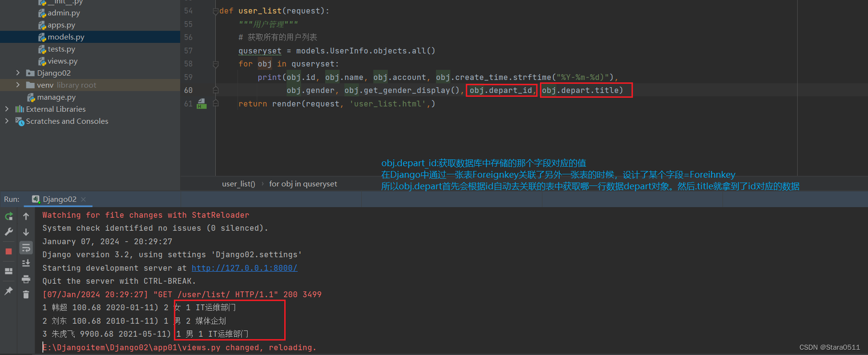The height and width of the screenshot is (355, 868).
Task: Click line number 60 in gutter
Action: point(188,90)
